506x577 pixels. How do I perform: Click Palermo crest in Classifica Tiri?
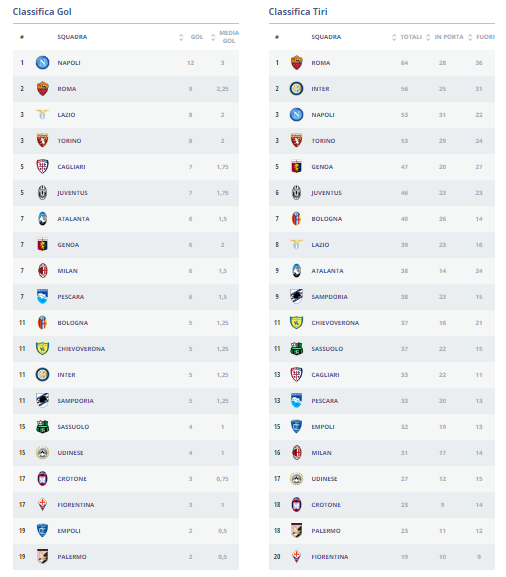tap(297, 531)
